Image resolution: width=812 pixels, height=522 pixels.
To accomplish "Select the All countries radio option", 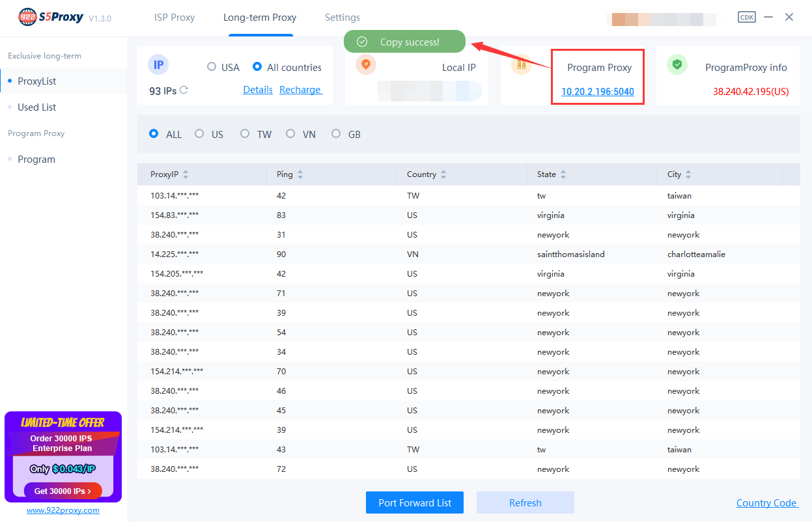I will (x=257, y=66).
